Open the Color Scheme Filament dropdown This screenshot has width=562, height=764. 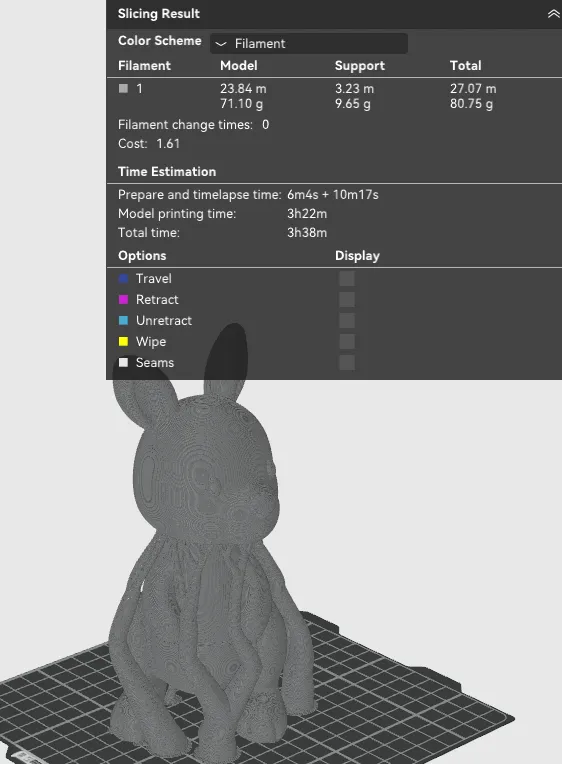(309, 43)
